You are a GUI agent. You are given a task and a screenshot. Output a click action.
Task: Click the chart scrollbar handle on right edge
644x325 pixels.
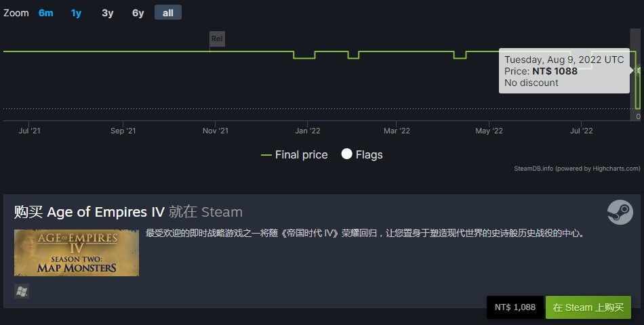coord(635,74)
